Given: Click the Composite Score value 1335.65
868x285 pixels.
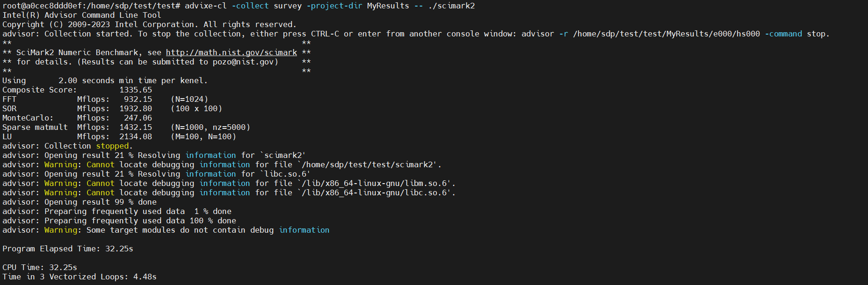Looking at the screenshot, I should tap(136, 90).
